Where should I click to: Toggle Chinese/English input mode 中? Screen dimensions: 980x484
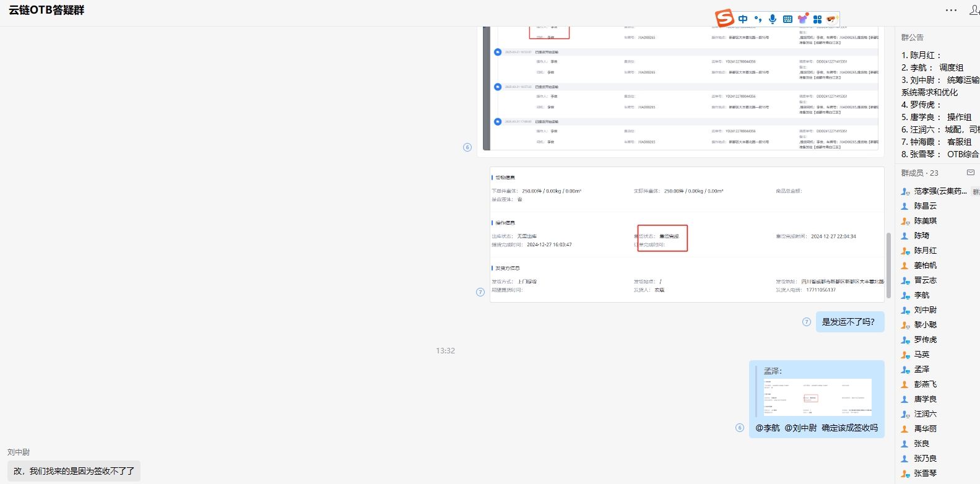tap(743, 19)
